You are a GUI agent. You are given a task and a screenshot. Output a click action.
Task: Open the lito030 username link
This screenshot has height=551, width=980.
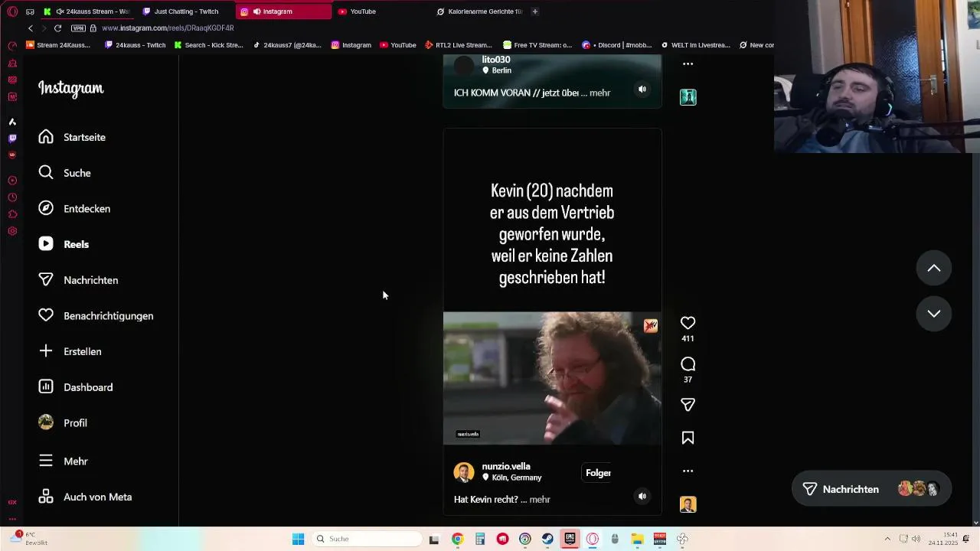pyautogui.click(x=496, y=60)
